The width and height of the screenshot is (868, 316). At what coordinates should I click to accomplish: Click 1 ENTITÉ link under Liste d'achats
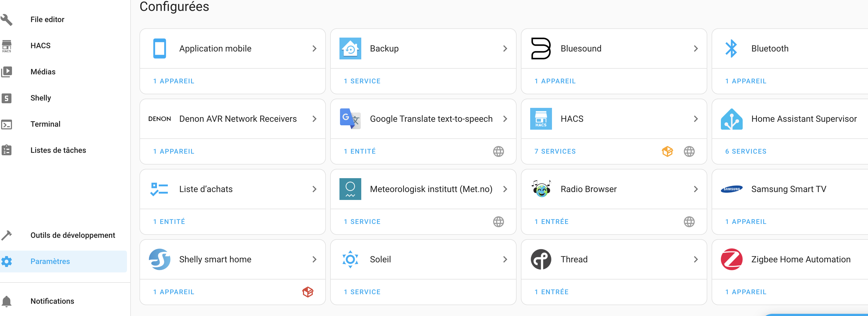[169, 222]
